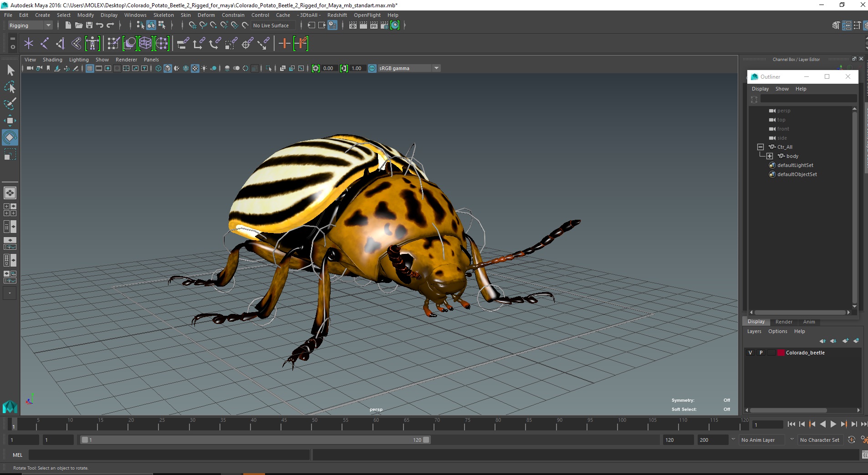Open the Skeleton menu

point(163,15)
